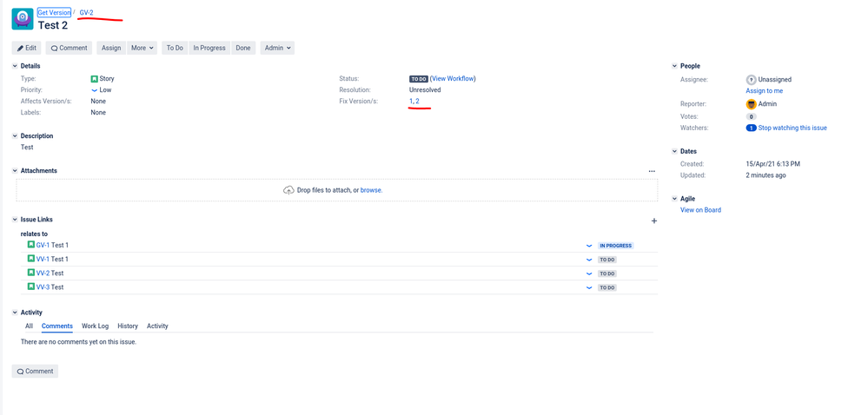Click the bottom Comment button

click(35, 372)
